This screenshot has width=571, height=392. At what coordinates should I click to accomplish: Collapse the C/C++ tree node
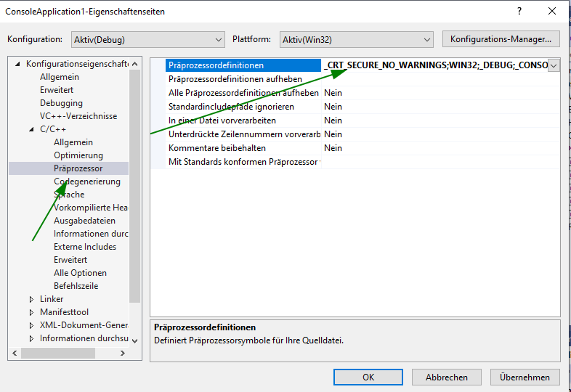tap(31, 129)
